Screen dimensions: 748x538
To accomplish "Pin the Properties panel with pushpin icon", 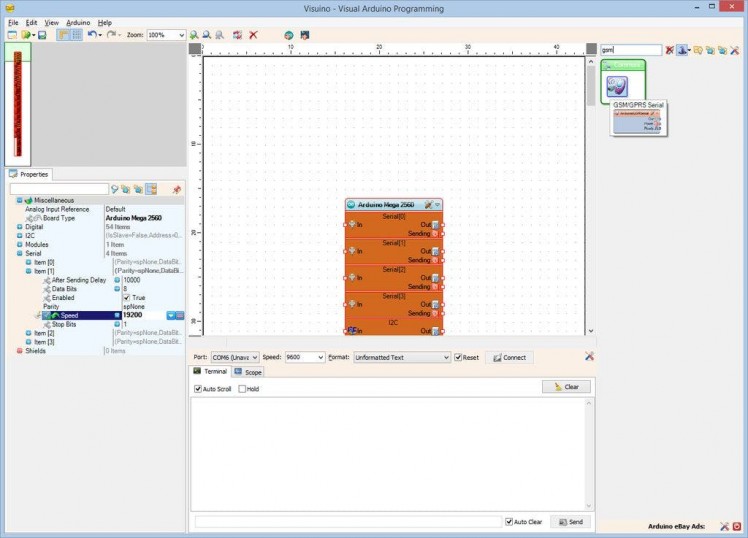I will 177,189.
